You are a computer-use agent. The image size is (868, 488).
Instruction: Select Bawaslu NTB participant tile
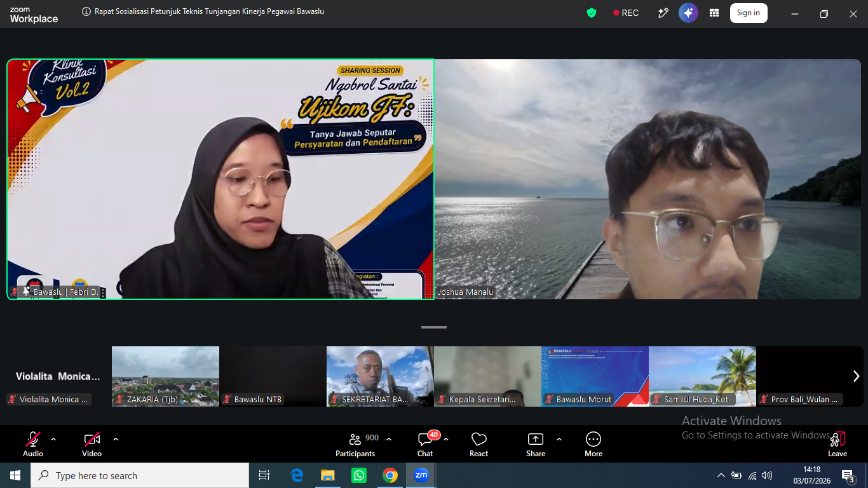(x=273, y=376)
